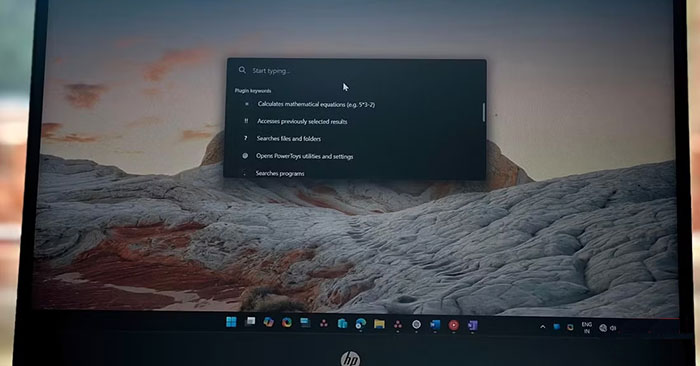Select "Calculates mathematical equations" row
Image resolution: width=700 pixels, height=366 pixels.
pos(355,104)
